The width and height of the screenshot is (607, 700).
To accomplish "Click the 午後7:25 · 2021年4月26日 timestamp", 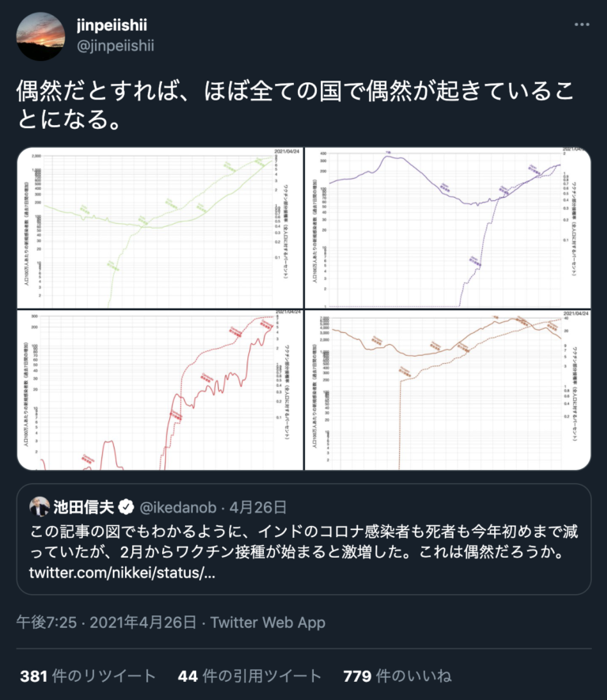I will 106,622.
